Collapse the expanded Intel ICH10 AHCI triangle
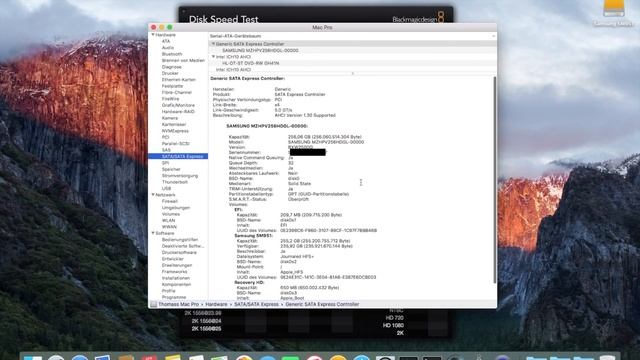This screenshot has height=360, width=640. (x=213, y=57)
